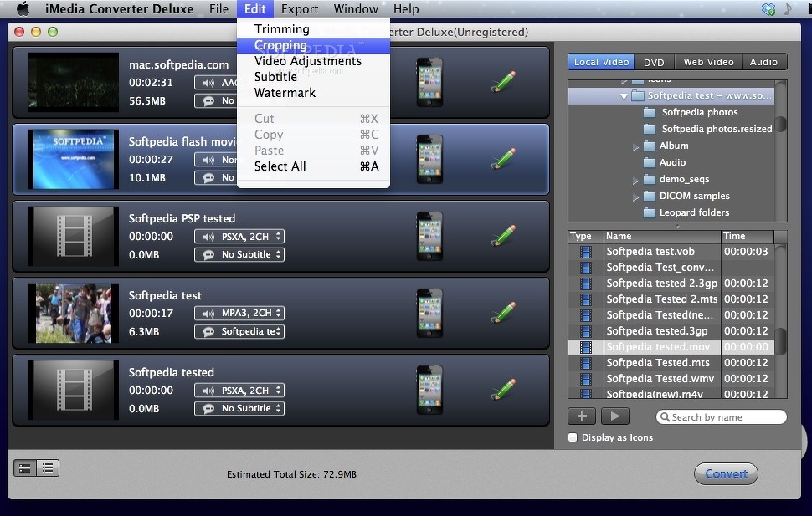
Task: Choose Trimming from the Edit menu
Action: click(x=313, y=29)
